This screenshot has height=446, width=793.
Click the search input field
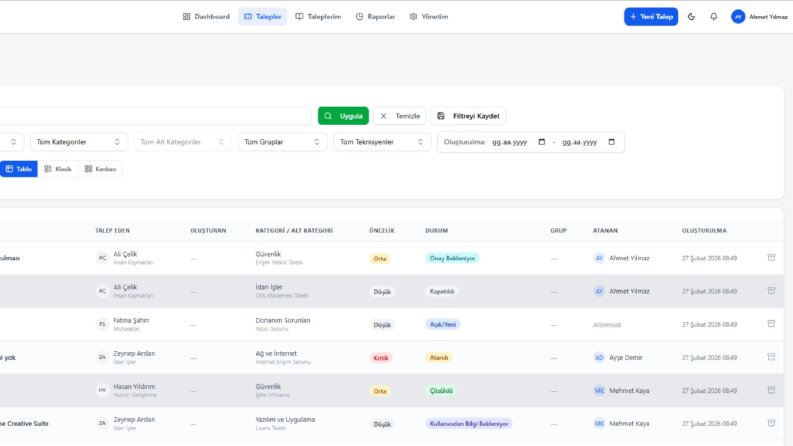pyautogui.click(x=155, y=116)
